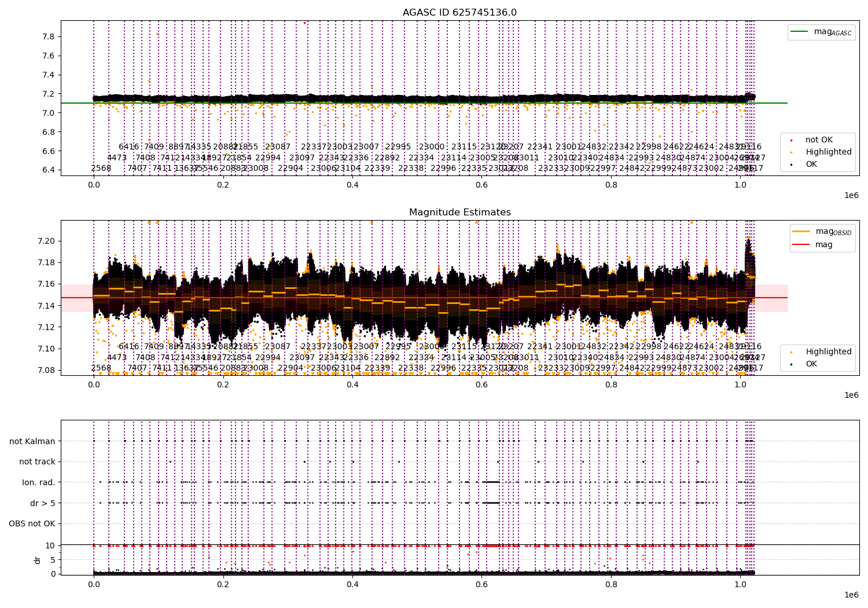The image size is (868, 608).
Task: Click obsid label 23000 in AGASC ID plot
Action: pyautogui.click(x=432, y=147)
